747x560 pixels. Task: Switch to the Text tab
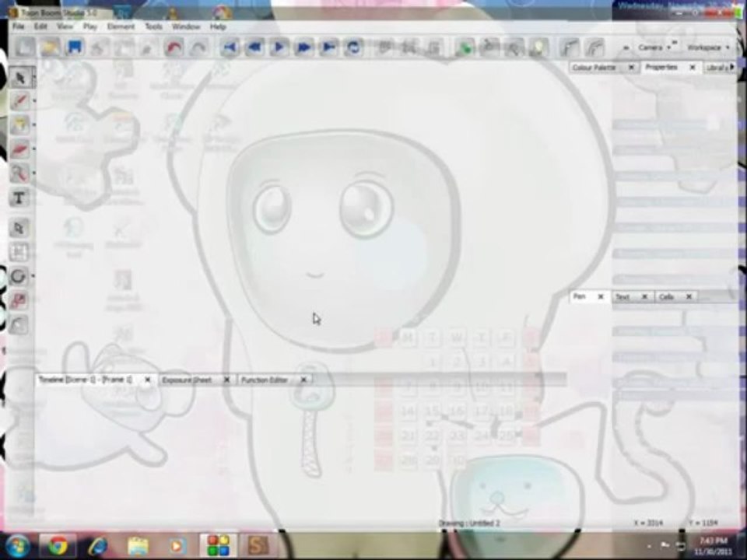coord(622,297)
